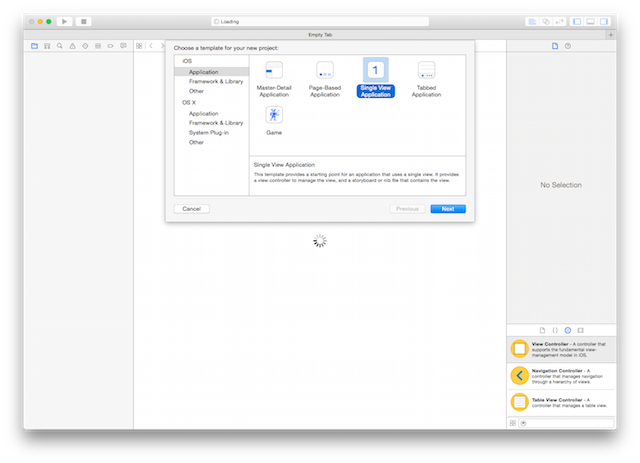Click the OS X section header
Viewport: 640px width, 463px height.
click(x=189, y=102)
